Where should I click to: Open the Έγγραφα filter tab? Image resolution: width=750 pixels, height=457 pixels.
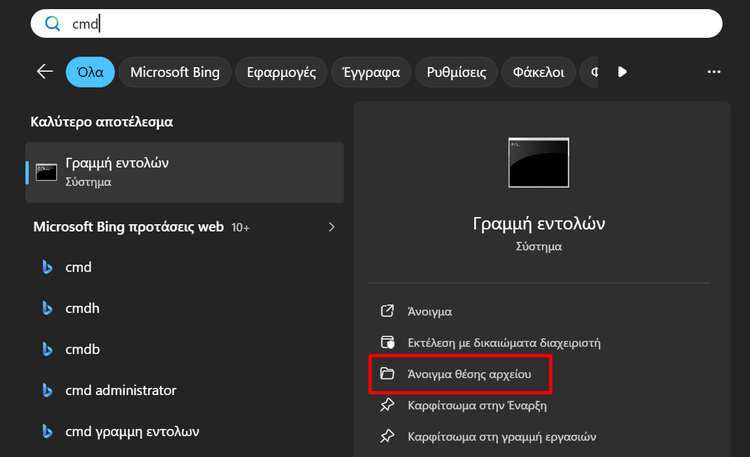371,72
